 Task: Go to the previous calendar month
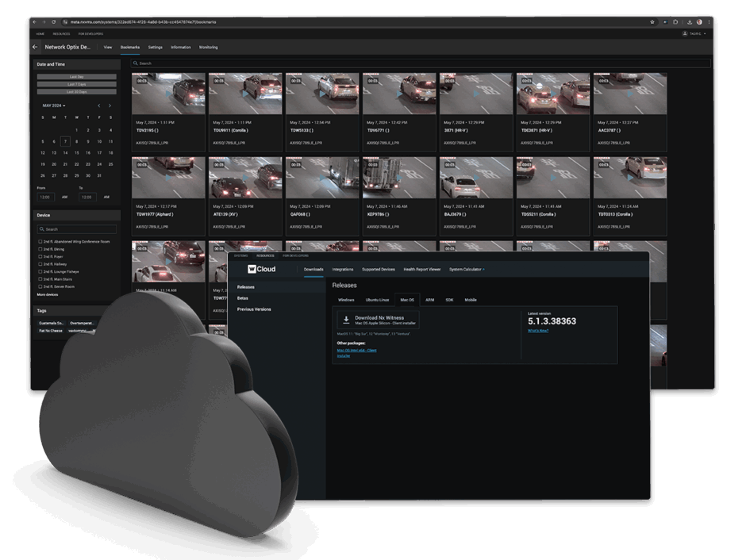[99, 105]
